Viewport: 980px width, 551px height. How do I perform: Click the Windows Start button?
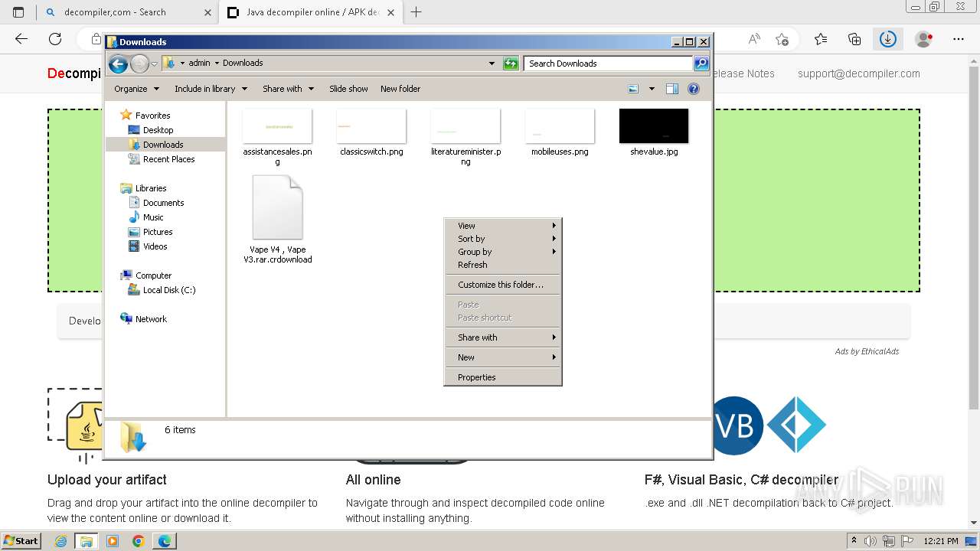click(x=21, y=541)
